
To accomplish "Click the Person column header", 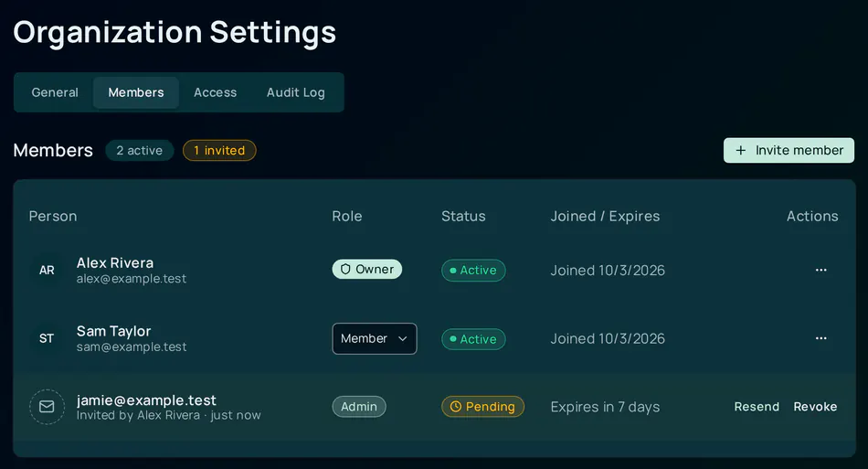I will click(53, 217).
